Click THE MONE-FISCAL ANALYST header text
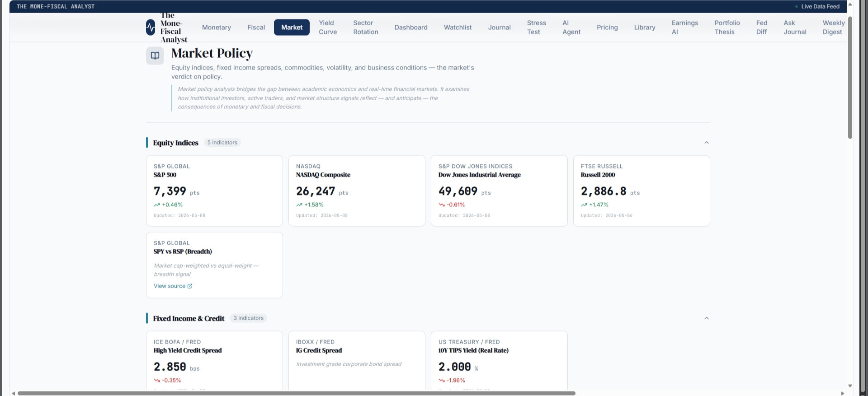This screenshot has height=396, width=868. 56,7
